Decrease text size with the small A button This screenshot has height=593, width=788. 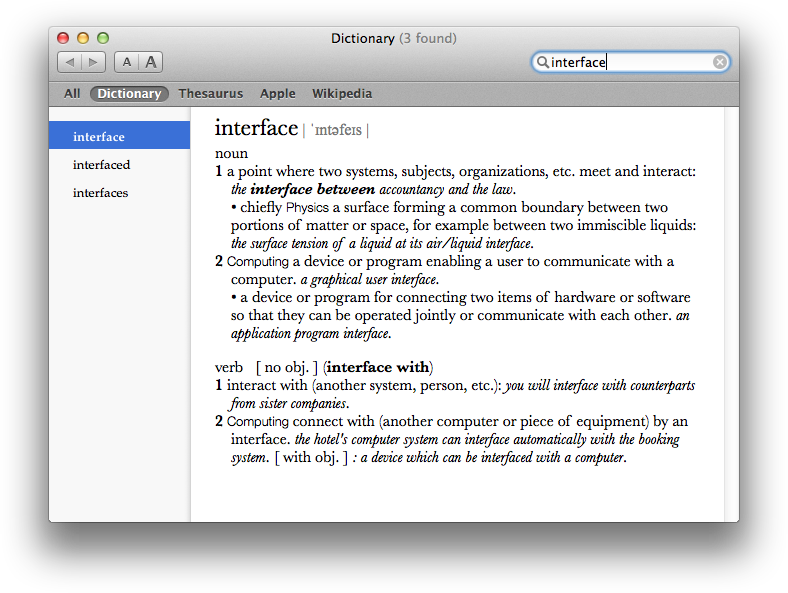pyautogui.click(x=127, y=62)
